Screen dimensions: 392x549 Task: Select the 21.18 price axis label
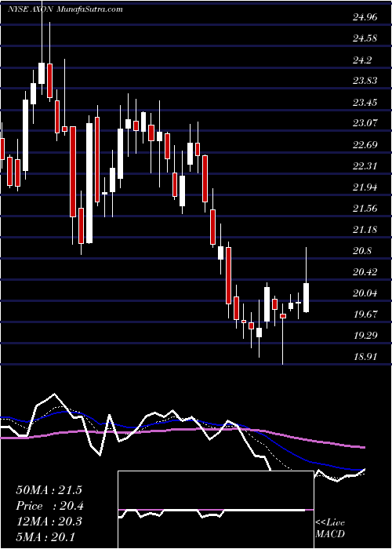point(365,229)
